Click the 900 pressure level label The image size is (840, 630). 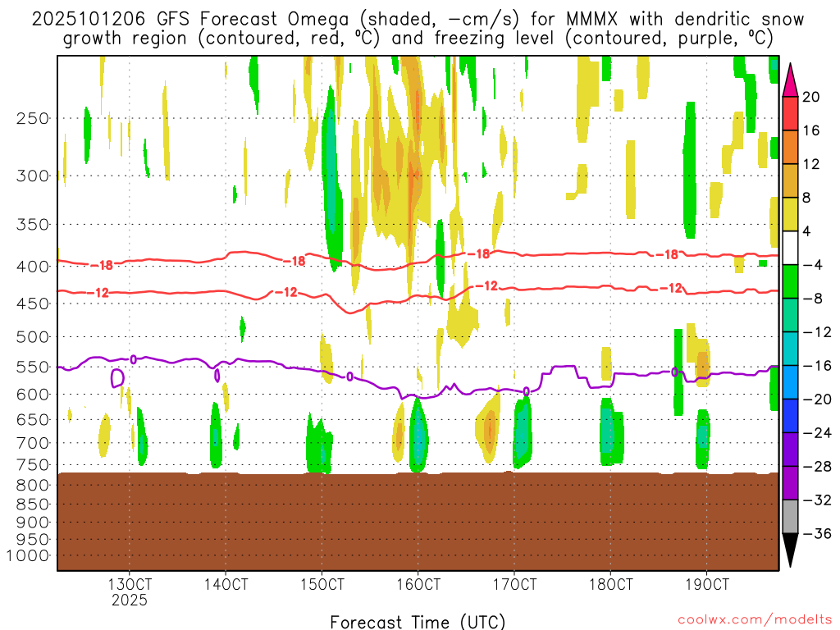click(33, 523)
